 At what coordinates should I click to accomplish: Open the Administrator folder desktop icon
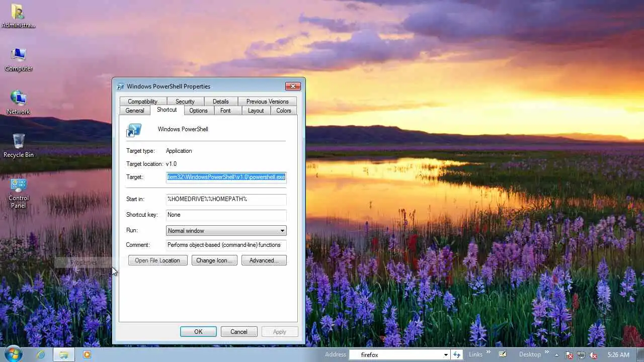pos(18,16)
